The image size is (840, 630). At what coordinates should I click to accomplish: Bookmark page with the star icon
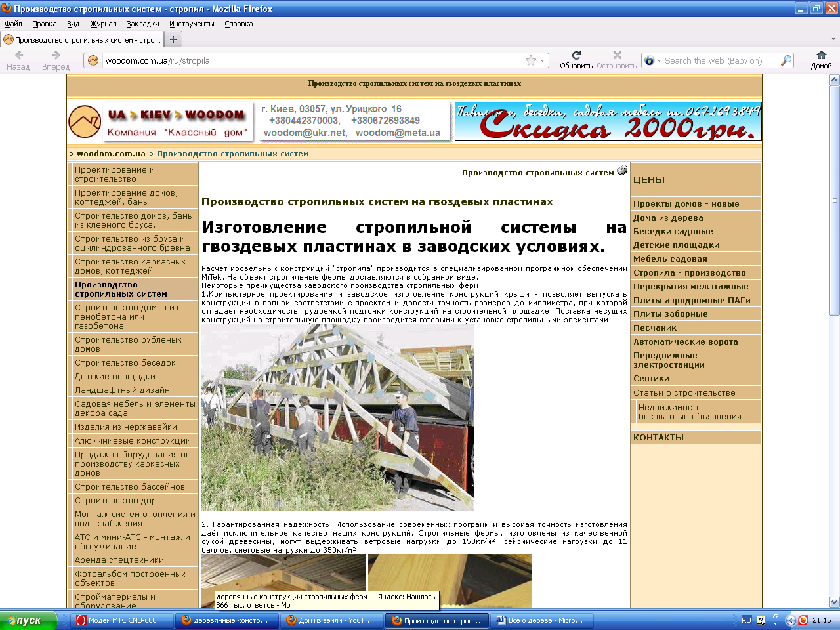pos(531,60)
